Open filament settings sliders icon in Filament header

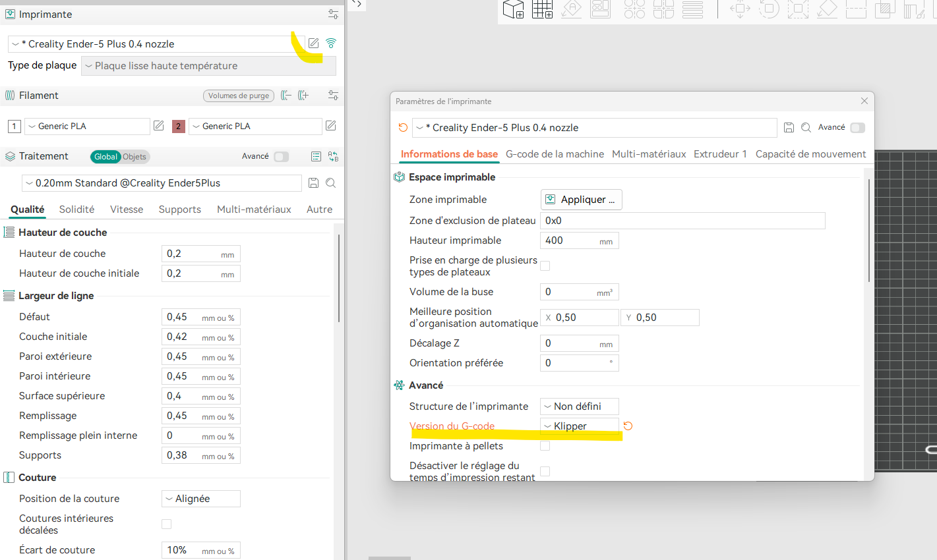coord(333,96)
